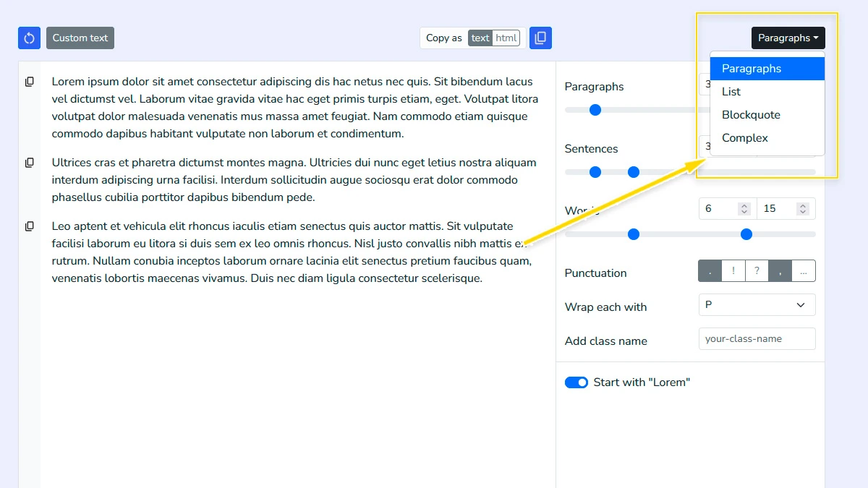Select the exclamation mark punctuation option
Image resolution: width=868 pixels, height=488 pixels.
coord(733,270)
